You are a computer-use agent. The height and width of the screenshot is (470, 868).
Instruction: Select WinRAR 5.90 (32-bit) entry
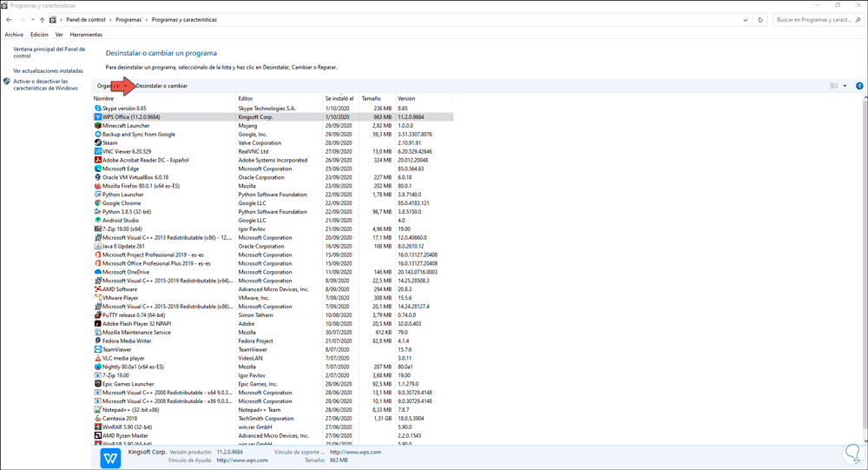[273, 427]
